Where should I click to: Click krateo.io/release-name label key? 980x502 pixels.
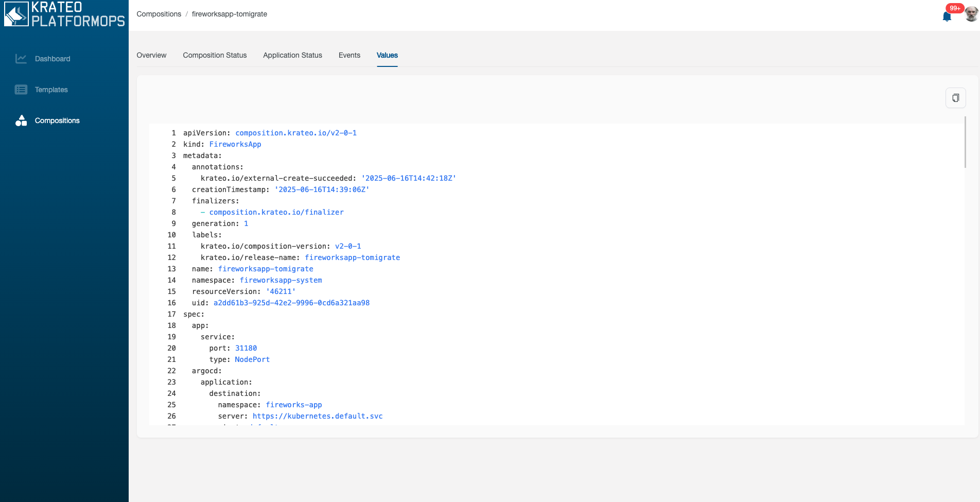click(250, 257)
